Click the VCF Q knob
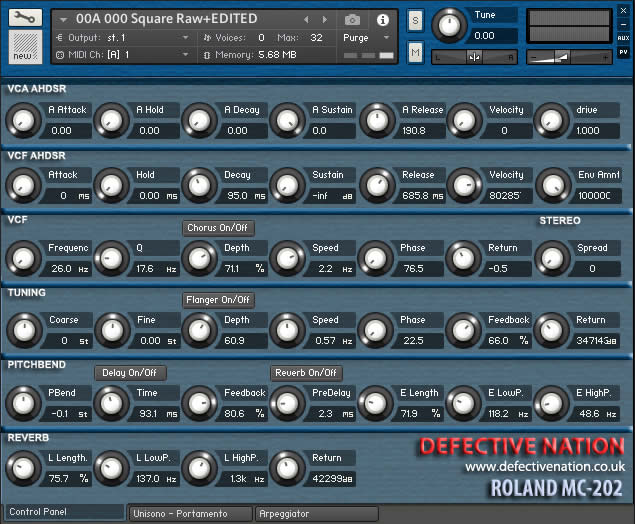Image resolution: width=635 pixels, height=524 pixels. (x=111, y=258)
